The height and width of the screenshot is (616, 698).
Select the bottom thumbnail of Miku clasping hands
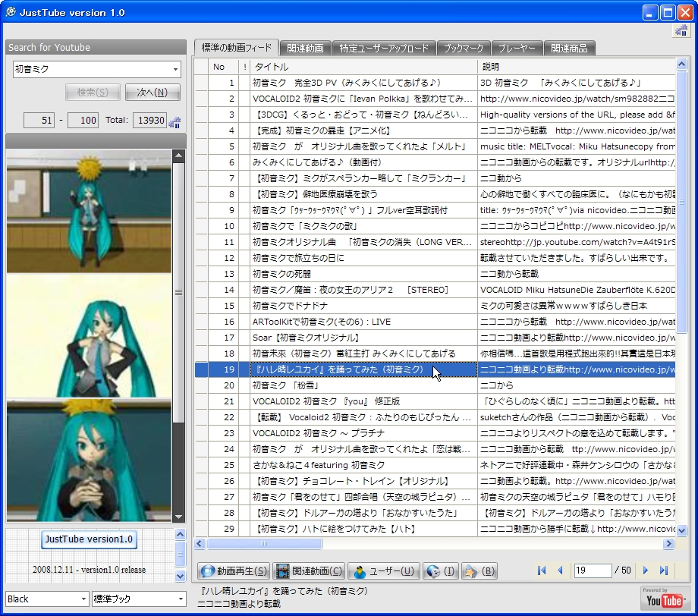tap(89, 460)
